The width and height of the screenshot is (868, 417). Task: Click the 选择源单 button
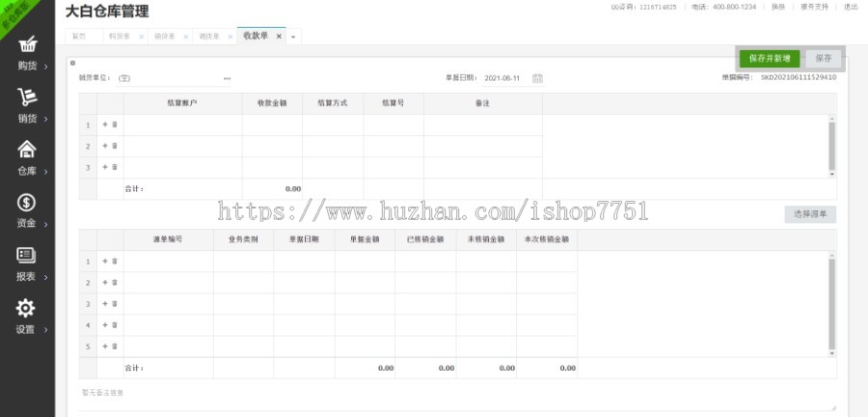tap(810, 214)
